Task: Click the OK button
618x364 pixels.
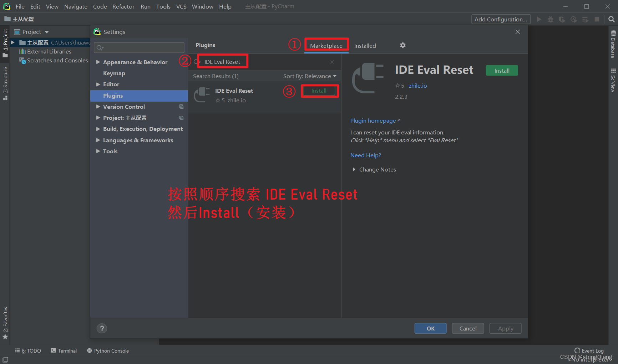Action: (431, 328)
